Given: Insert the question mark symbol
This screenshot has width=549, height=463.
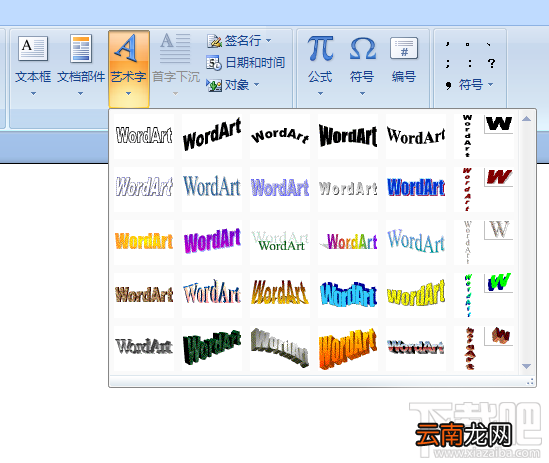Looking at the screenshot, I should pos(491,63).
